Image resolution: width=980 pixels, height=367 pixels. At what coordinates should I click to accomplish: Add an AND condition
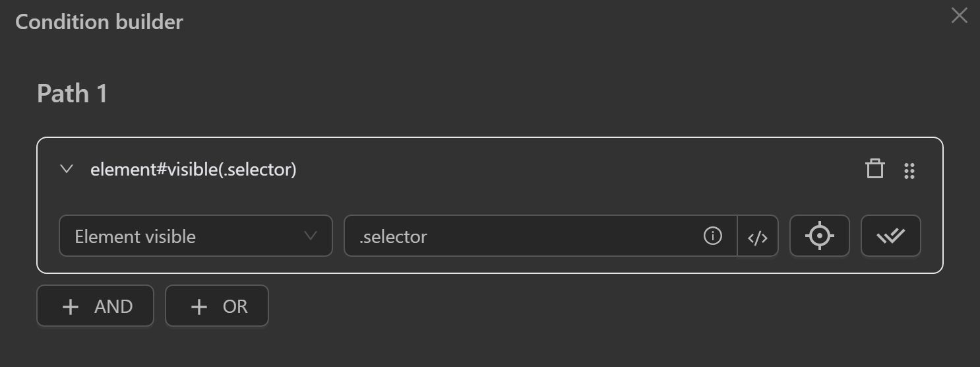pos(95,306)
